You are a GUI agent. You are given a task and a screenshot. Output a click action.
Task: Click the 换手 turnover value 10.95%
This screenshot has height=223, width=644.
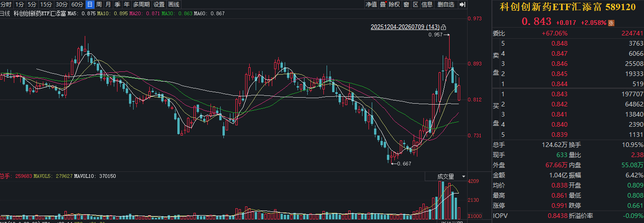click(x=632, y=145)
